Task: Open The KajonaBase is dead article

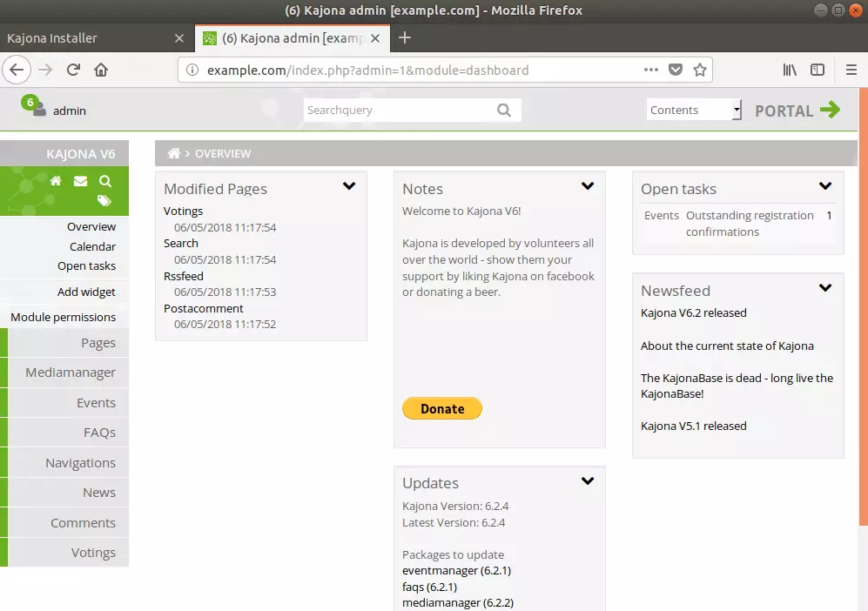Action: coord(737,386)
